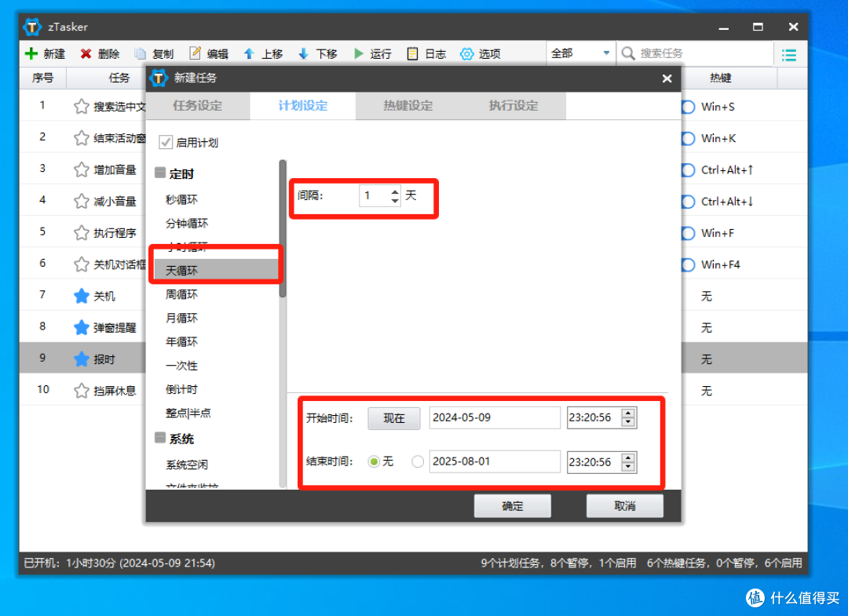The height and width of the screenshot is (616, 848).
Task: Click the 开始时间 date field
Action: pos(495,417)
